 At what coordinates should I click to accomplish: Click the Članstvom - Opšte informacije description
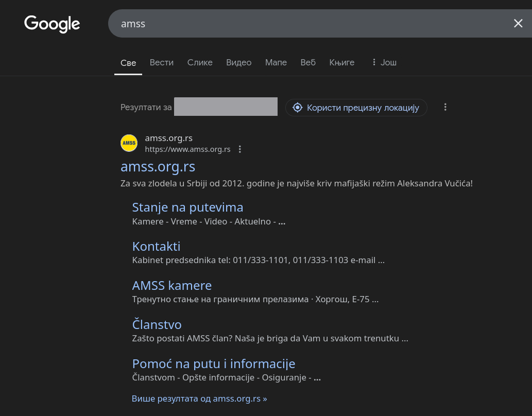(x=226, y=378)
